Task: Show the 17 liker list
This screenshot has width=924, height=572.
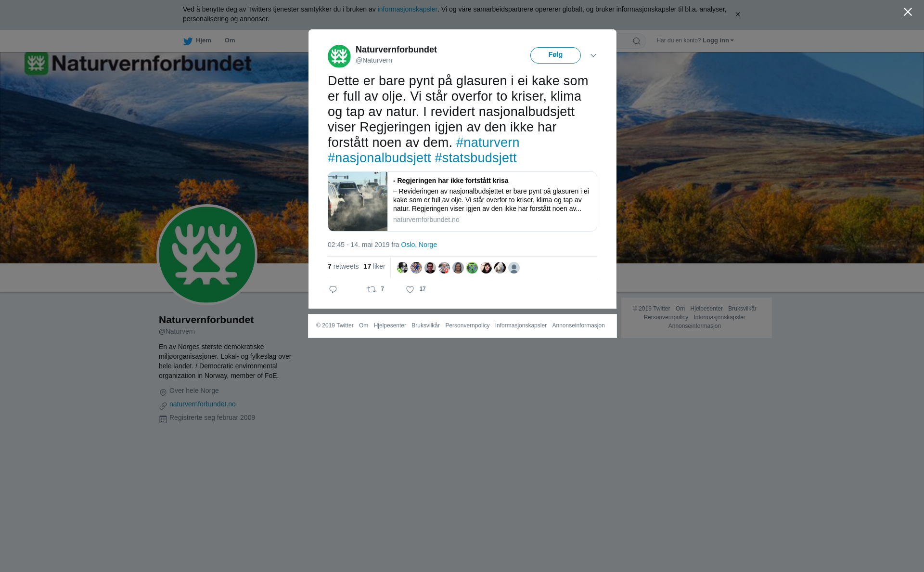Action: tap(374, 266)
